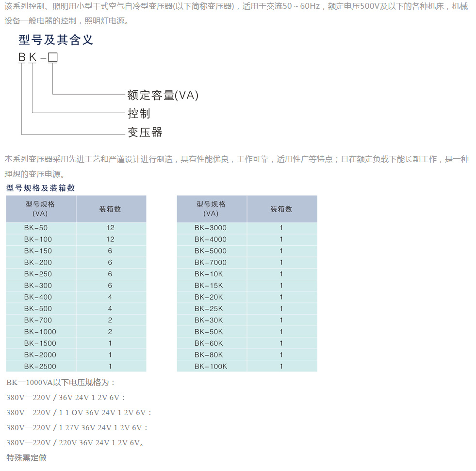Select the line 380V—220V / 36V 24V 12V 6V
The width and height of the screenshot is (476, 471).
pos(66,398)
